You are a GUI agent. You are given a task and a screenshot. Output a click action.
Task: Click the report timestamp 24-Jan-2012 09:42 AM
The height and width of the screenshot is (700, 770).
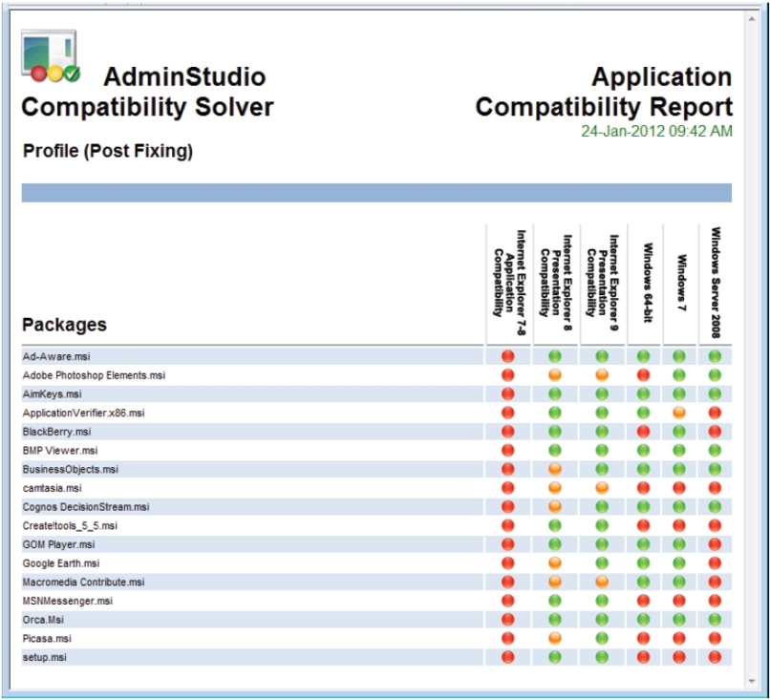coord(657,131)
